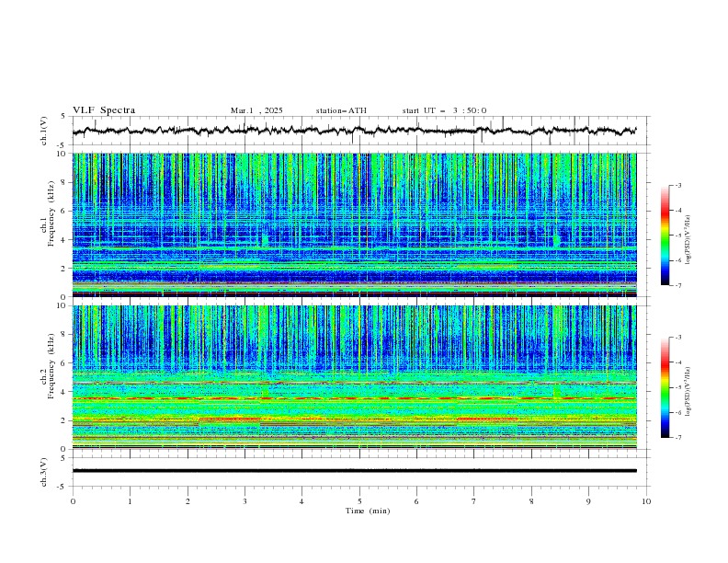Select the ch.1 colorbar "log(PSD)(V²/Hz)" label
The width and height of the screenshot is (728, 563).
tap(688, 240)
